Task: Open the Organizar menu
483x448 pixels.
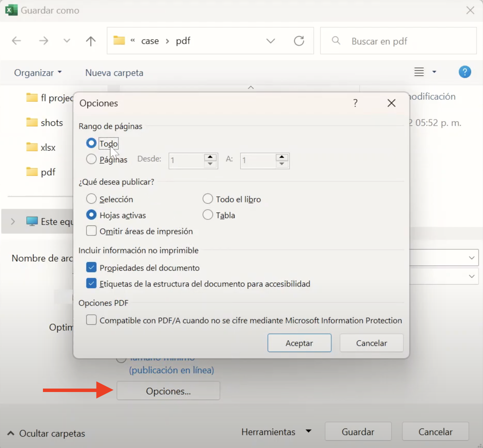Action: pos(38,72)
